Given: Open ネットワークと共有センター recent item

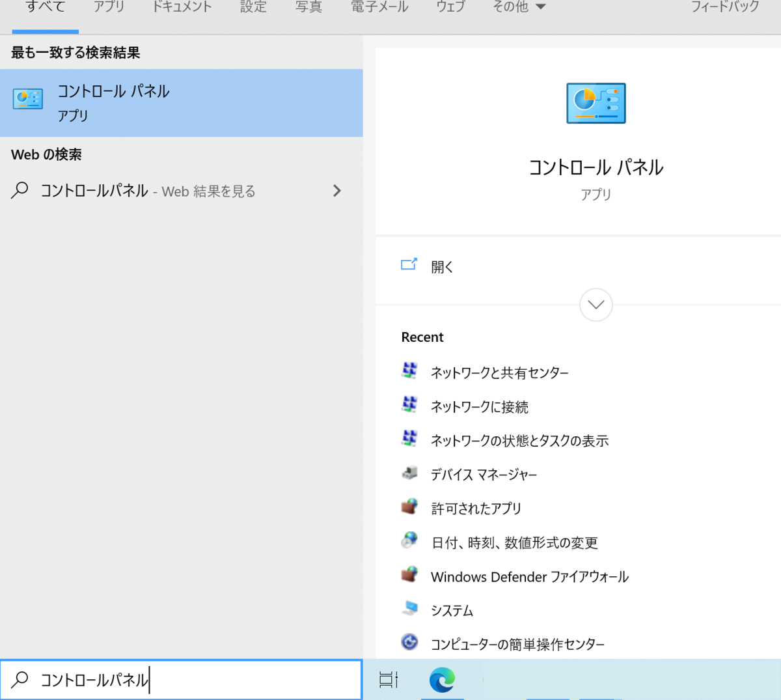Looking at the screenshot, I should coord(500,372).
